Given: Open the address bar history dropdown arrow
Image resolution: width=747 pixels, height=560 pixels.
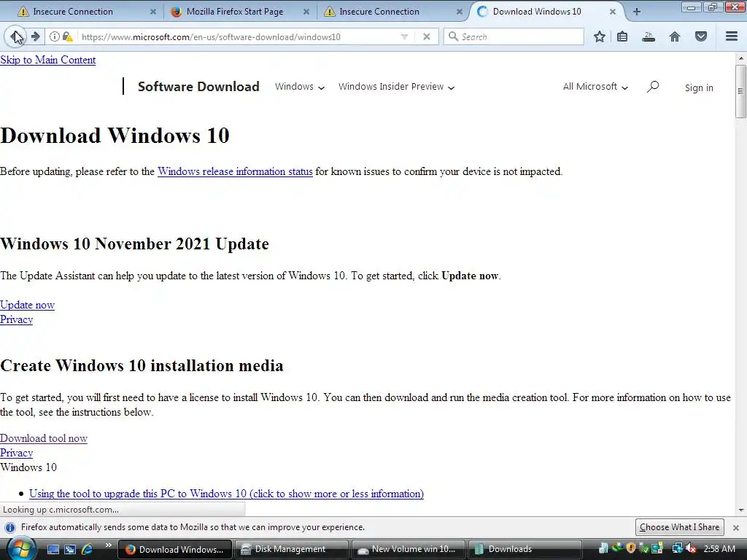Looking at the screenshot, I should coord(404,36).
